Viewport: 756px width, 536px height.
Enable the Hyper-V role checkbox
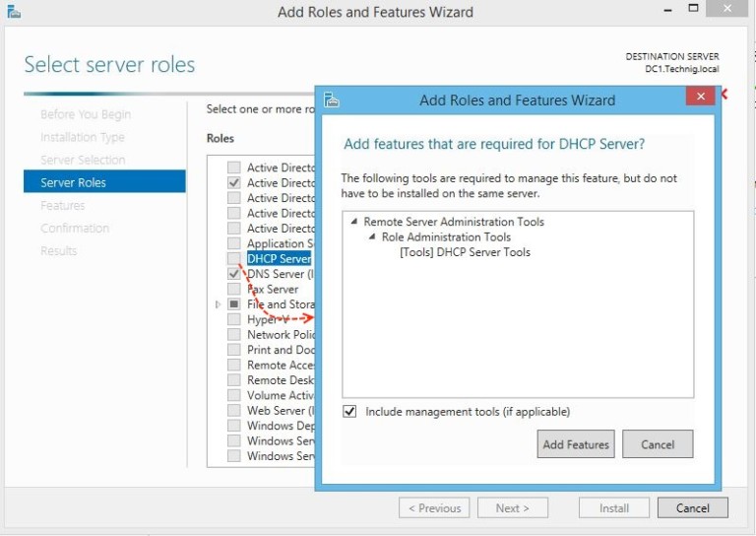[233, 319]
